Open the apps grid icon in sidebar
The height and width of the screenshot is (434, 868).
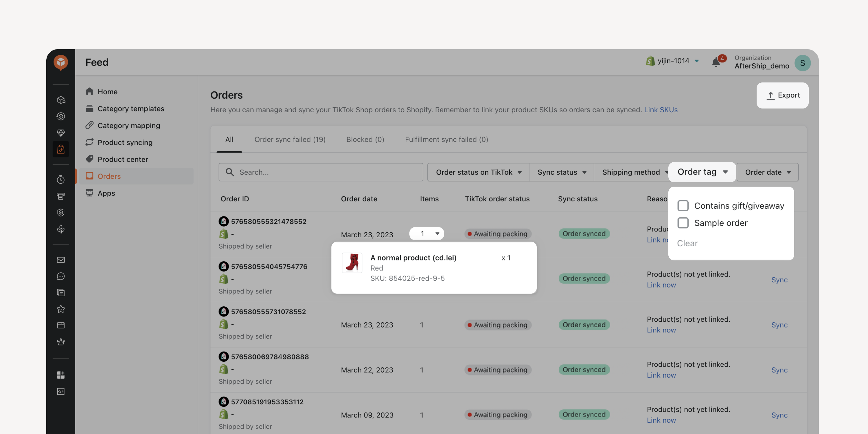point(61,375)
